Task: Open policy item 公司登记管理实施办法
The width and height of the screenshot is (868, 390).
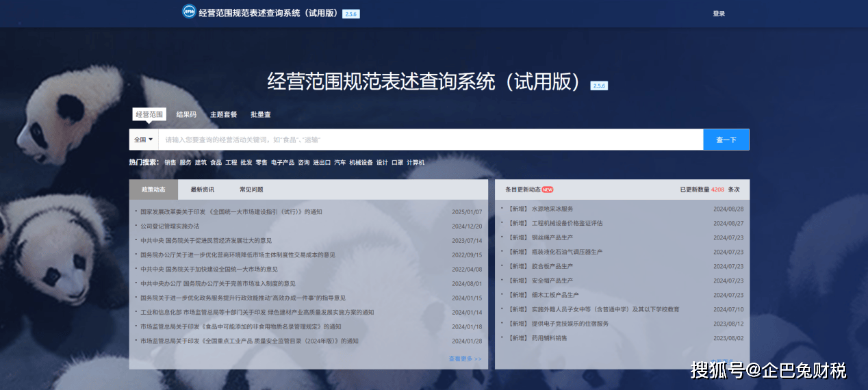Action: pyautogui.click(x=170, y=226)
